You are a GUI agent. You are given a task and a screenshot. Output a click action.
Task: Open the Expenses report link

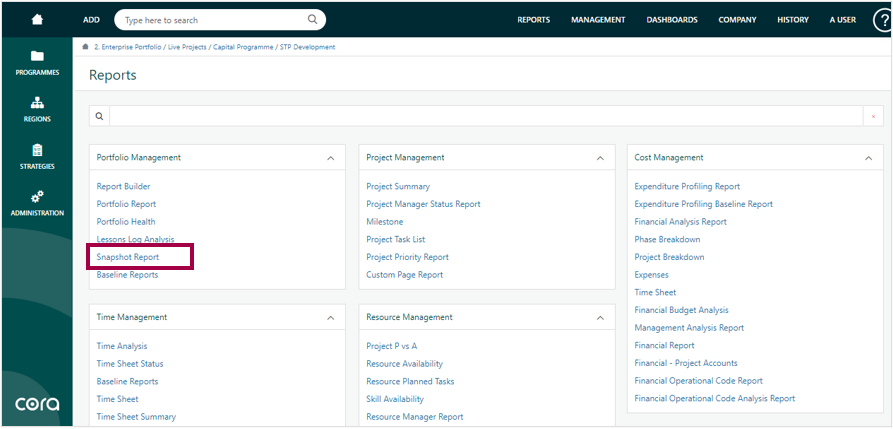coord(652,275)
